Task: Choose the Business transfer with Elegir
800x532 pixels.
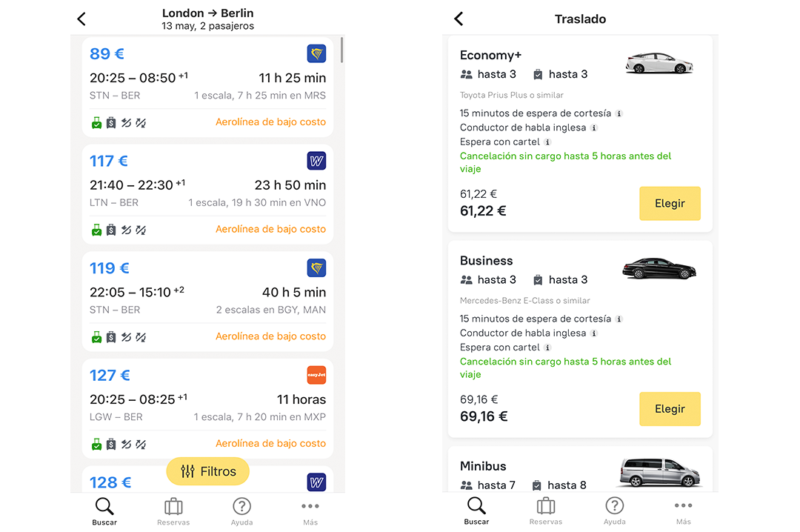Action: (x=670, y=409)
